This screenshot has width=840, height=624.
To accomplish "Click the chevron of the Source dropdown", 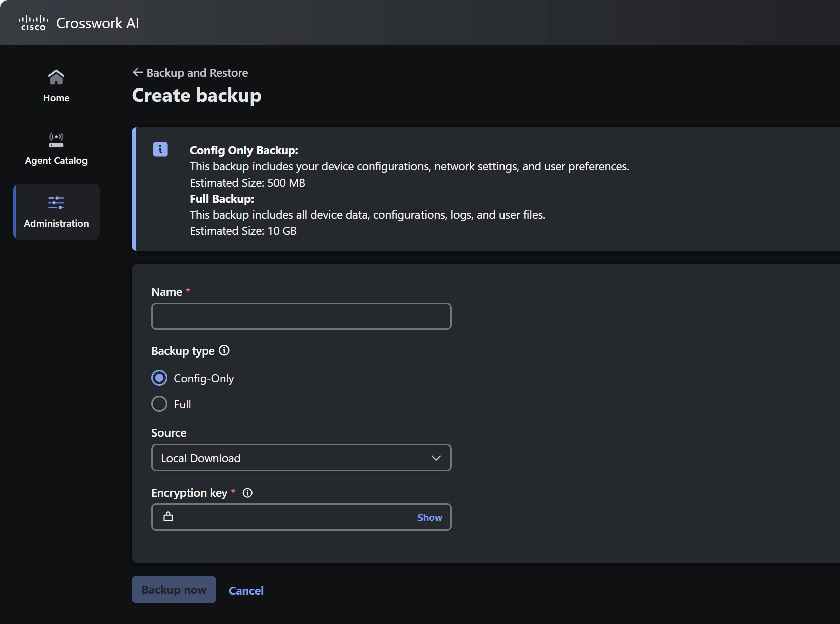I will (x=436, y=458).
